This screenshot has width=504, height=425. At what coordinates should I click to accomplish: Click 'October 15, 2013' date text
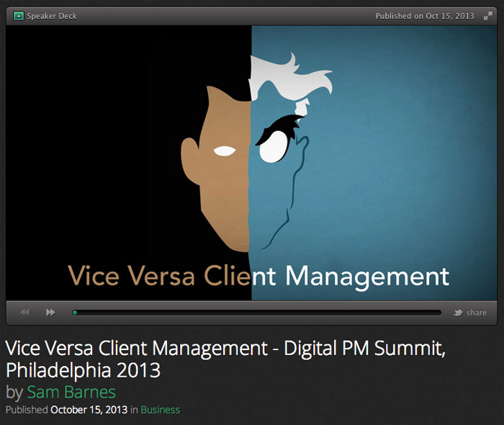pos(89,410)
